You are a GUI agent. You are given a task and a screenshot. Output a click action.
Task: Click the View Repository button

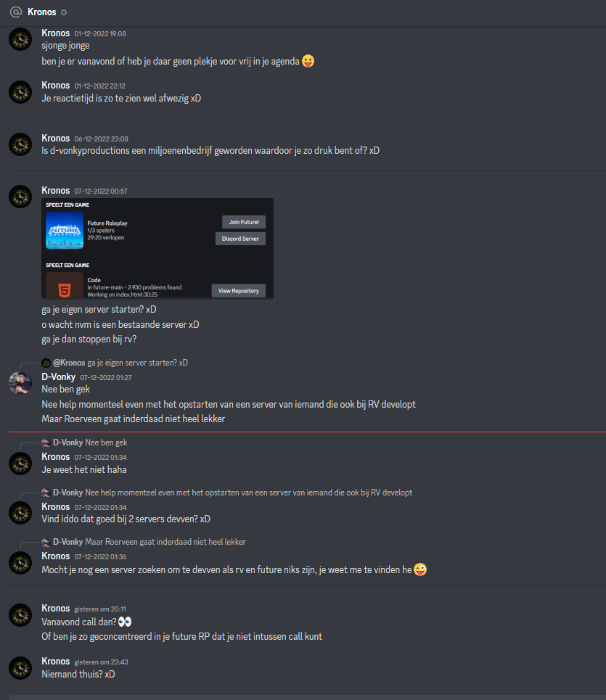pos(239,291)
